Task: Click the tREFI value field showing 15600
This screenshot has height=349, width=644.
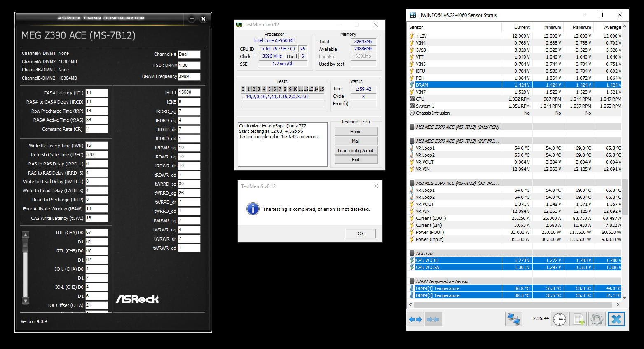Action: (189, 92)
